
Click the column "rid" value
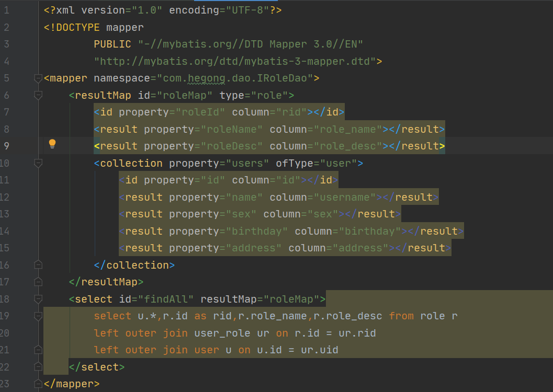point(291,112)
